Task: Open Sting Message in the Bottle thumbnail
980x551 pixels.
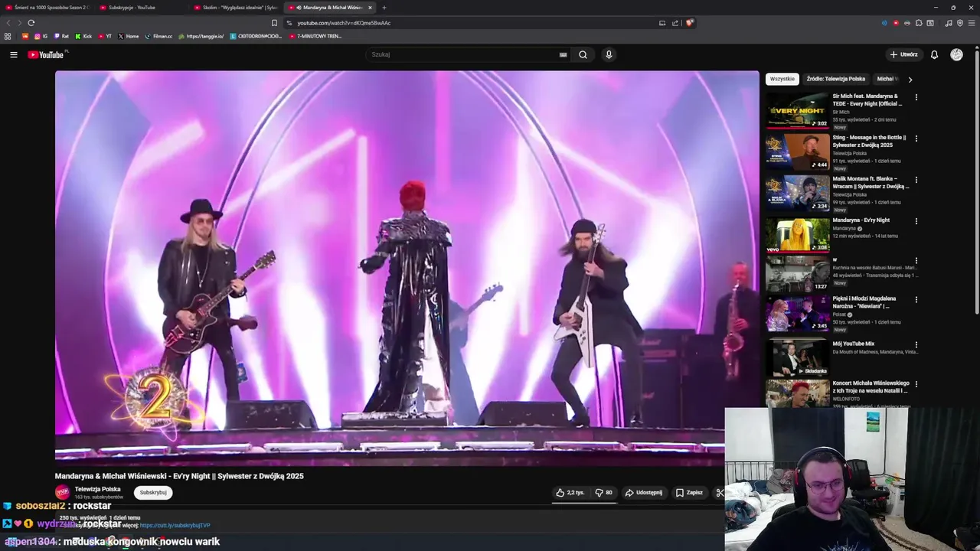Action: [x=798, y=152]
